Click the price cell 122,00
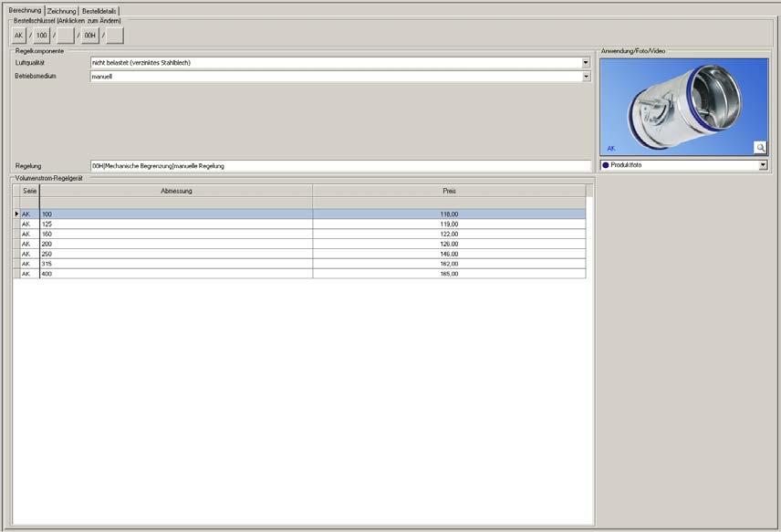The width and height of the screenshot is (781, 532). coord(449,235)
